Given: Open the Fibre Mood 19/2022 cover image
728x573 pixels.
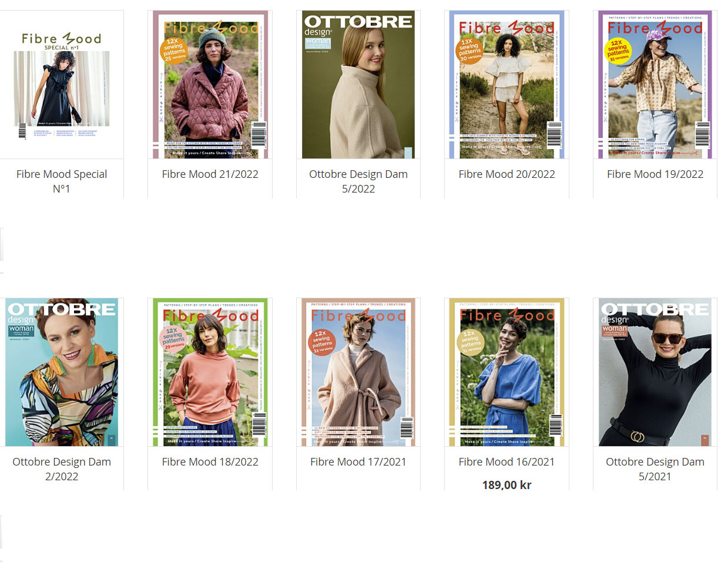Looking at the screenshot, I should coord(655,85).
